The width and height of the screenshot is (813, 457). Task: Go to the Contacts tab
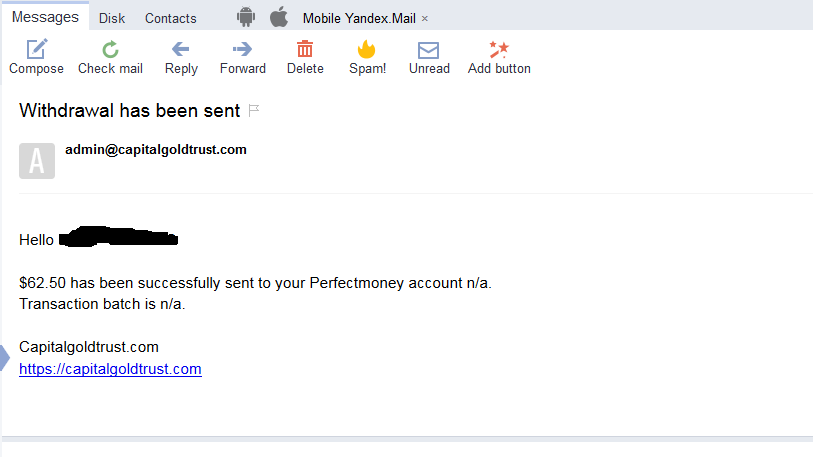(x=171, y=18)
